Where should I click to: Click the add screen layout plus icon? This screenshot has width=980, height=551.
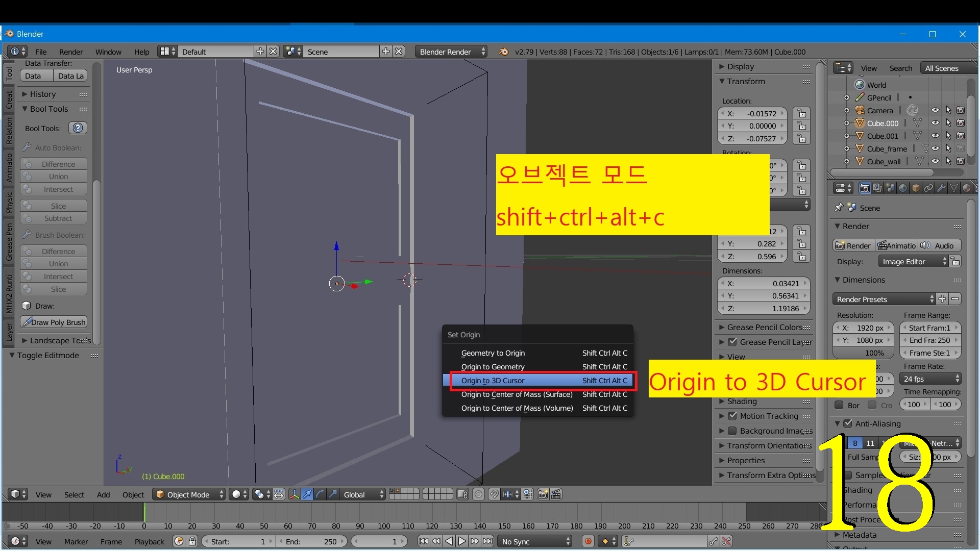tap(260, 52)
